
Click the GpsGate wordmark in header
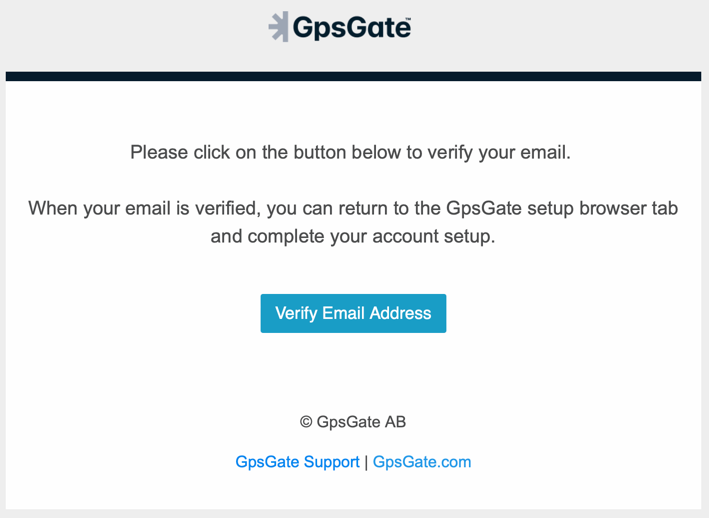click(351, 28)
